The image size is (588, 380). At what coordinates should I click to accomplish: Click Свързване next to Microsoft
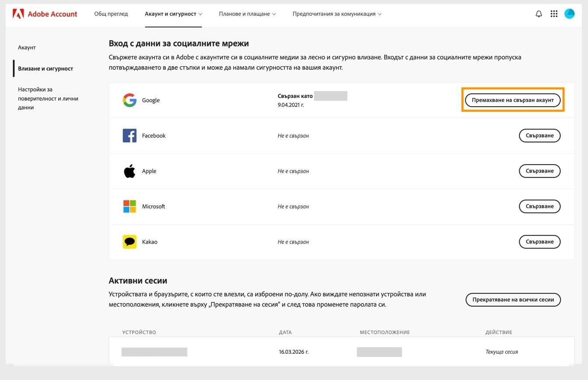539,206
